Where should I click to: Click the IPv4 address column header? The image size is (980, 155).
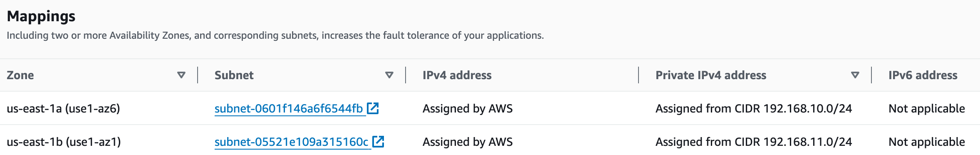(457, 75)
